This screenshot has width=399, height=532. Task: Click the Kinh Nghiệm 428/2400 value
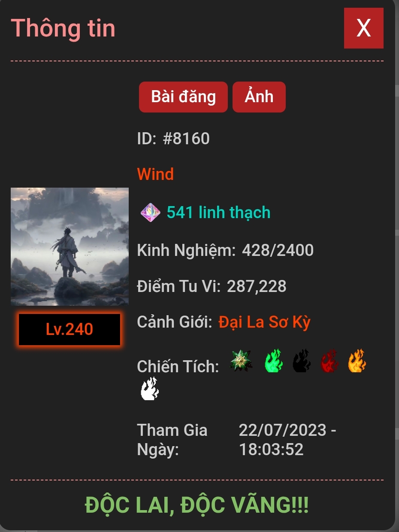click(278, 250)
